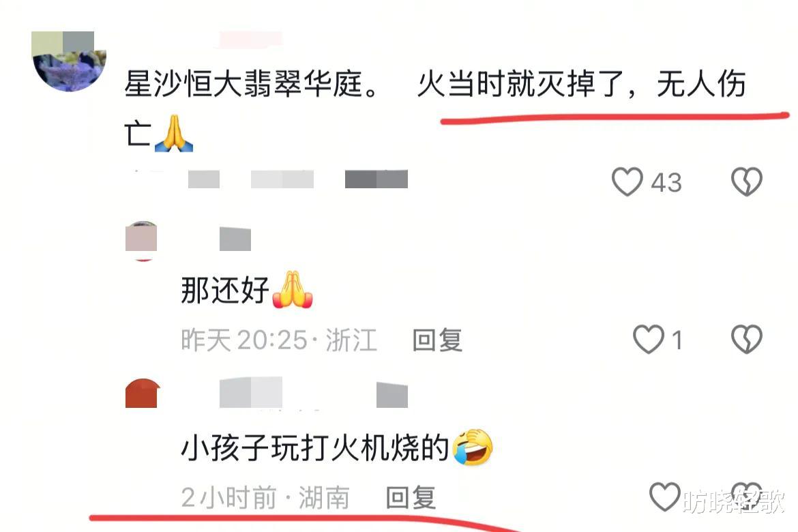The image size is (798, 532).
Task: Tap the 昨天 20:25 · 浙江 timestamp
Action: click(x=278, y=340)
